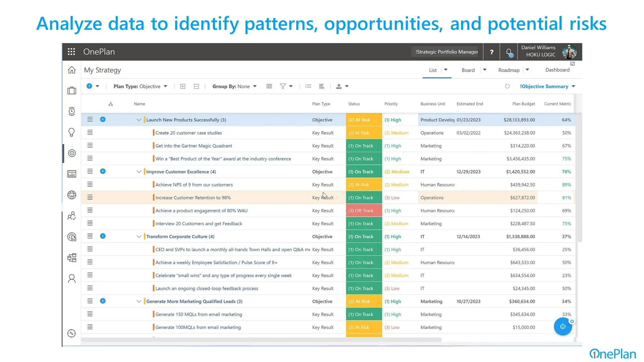This screenshot has height=362, width=644.
Task: Switch to the Dashboard view tab
Action: (557, 70)
